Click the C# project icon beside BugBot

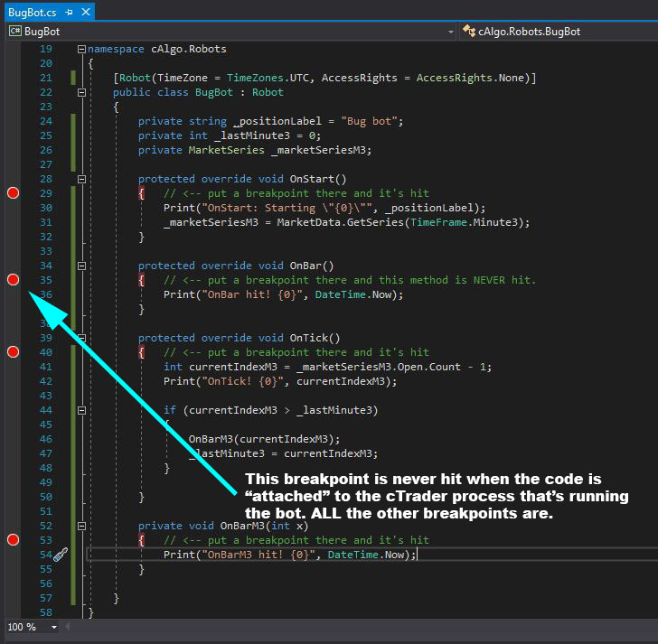point(15,31)
